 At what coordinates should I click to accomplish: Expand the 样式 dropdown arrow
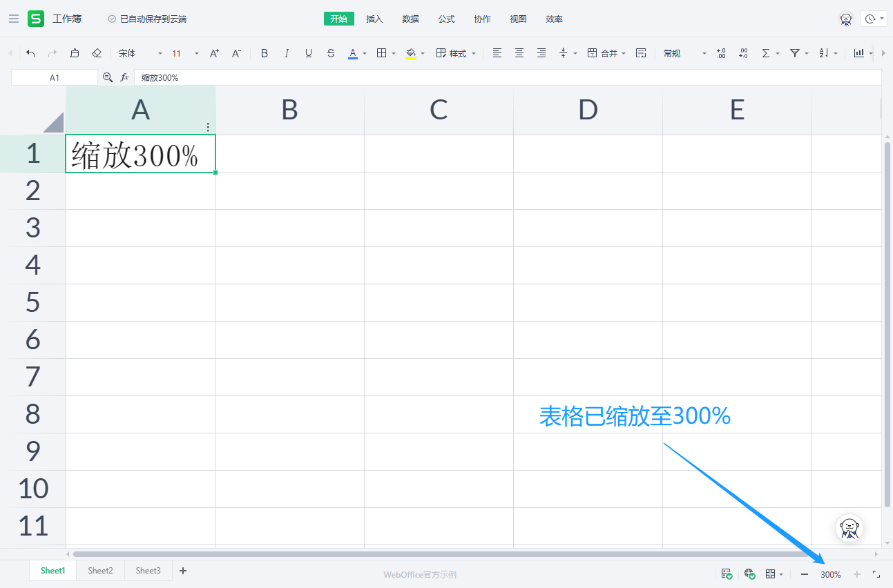tap(474, 53)
